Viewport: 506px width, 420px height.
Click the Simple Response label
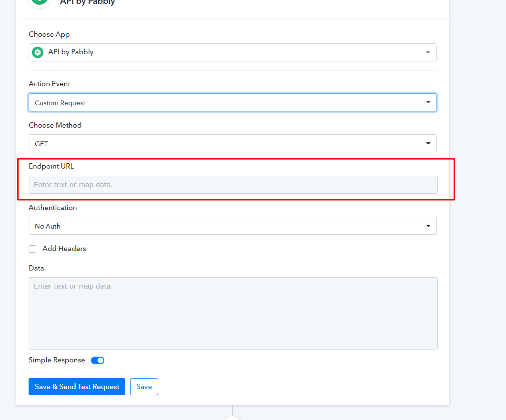point(57,360)
